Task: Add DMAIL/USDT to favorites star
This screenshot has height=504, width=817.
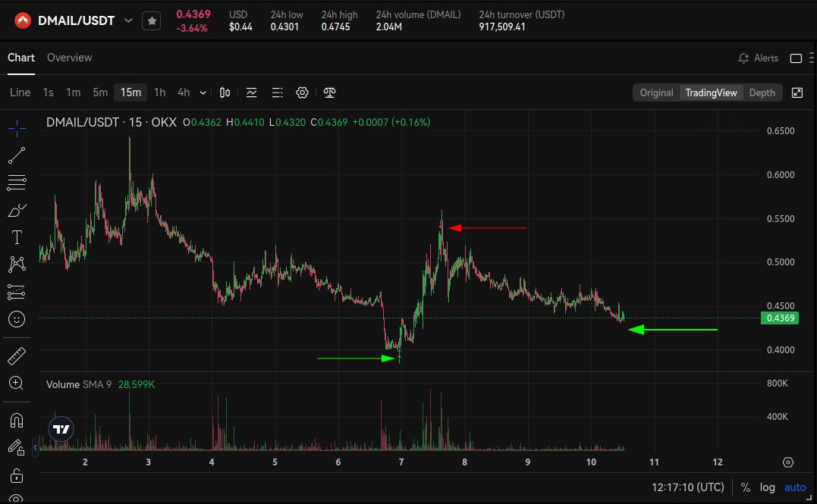Action: coord(152,20)
